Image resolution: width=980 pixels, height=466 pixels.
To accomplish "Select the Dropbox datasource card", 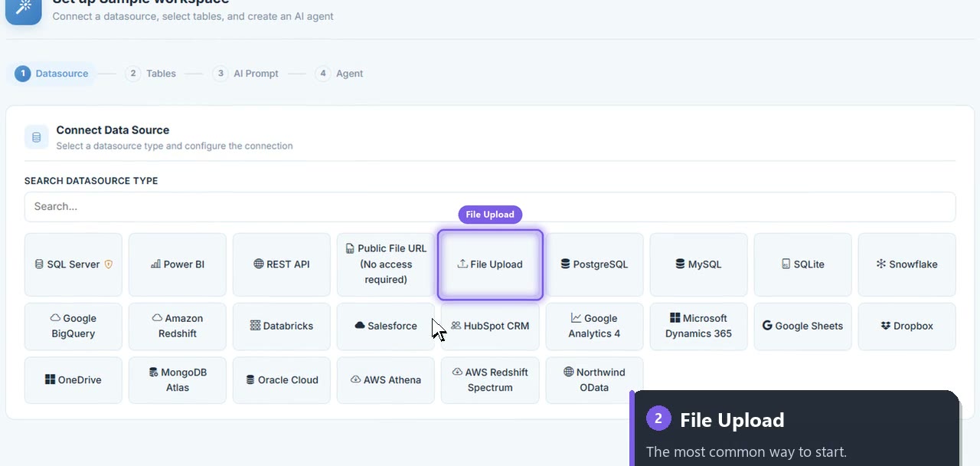I will pos(906,326).
